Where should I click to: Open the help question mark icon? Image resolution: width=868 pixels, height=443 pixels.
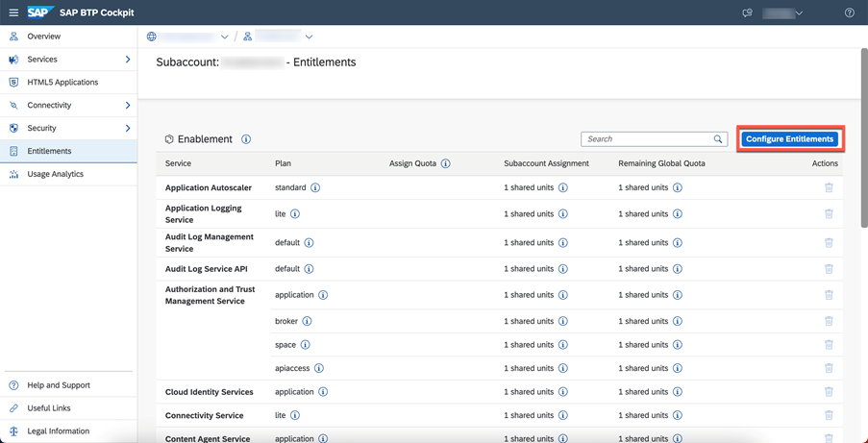click(850, 13)
